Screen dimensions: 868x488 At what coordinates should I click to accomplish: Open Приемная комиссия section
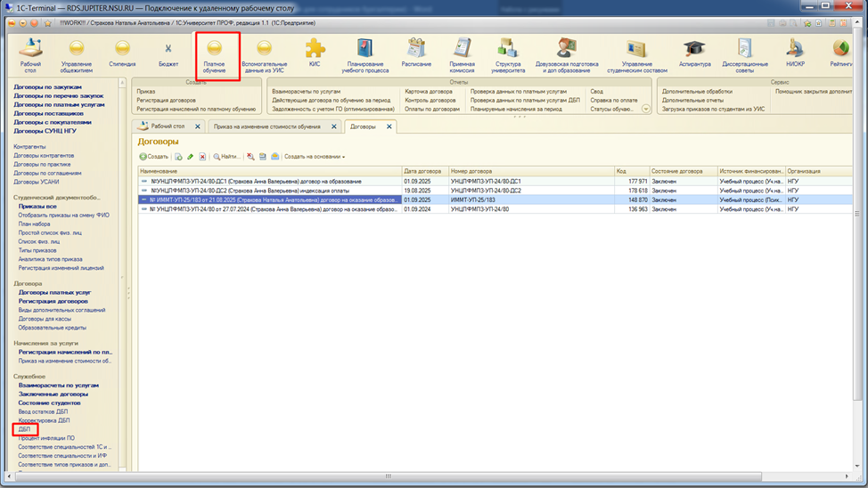point(462,53)
